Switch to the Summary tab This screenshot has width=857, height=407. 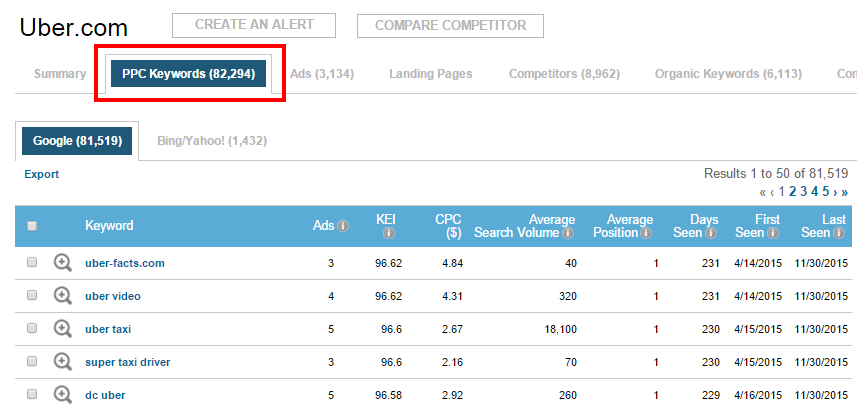point(60,74)
